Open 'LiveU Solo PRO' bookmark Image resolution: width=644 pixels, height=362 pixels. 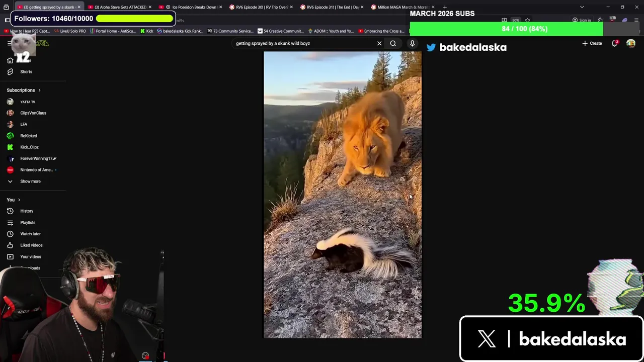[x=70, y=31]
